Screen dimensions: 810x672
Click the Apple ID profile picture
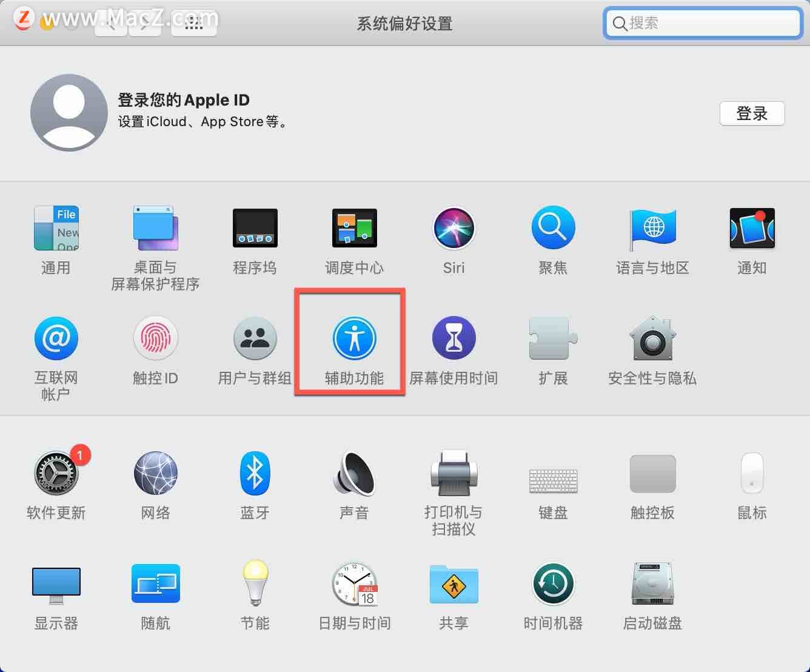click(69, 112)
